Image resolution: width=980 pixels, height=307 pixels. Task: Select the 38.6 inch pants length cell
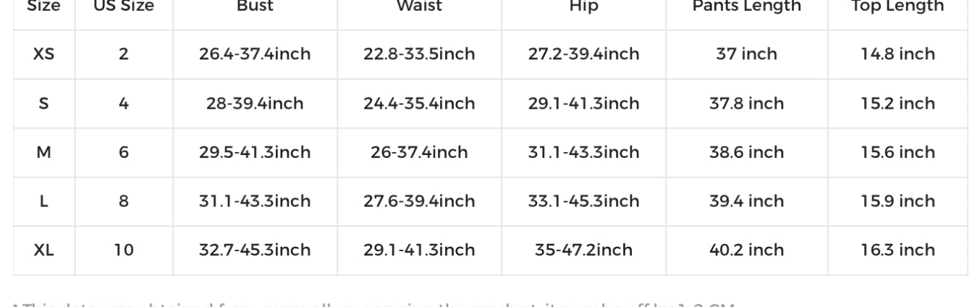746,152
